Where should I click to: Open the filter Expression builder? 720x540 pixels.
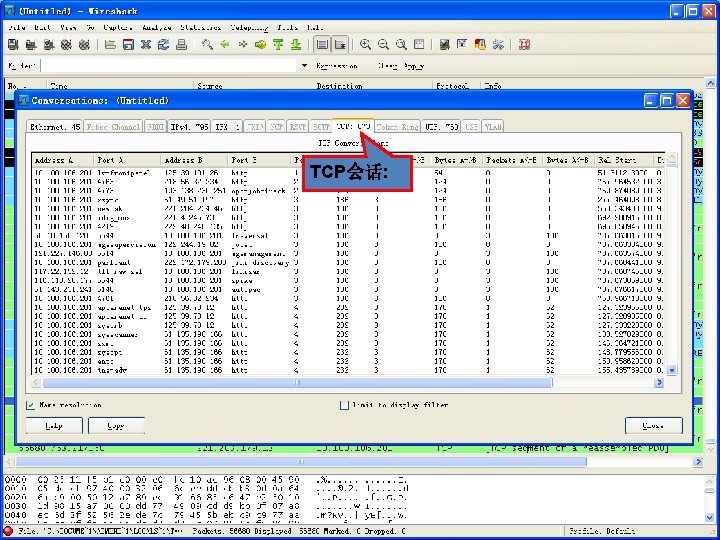337,66
